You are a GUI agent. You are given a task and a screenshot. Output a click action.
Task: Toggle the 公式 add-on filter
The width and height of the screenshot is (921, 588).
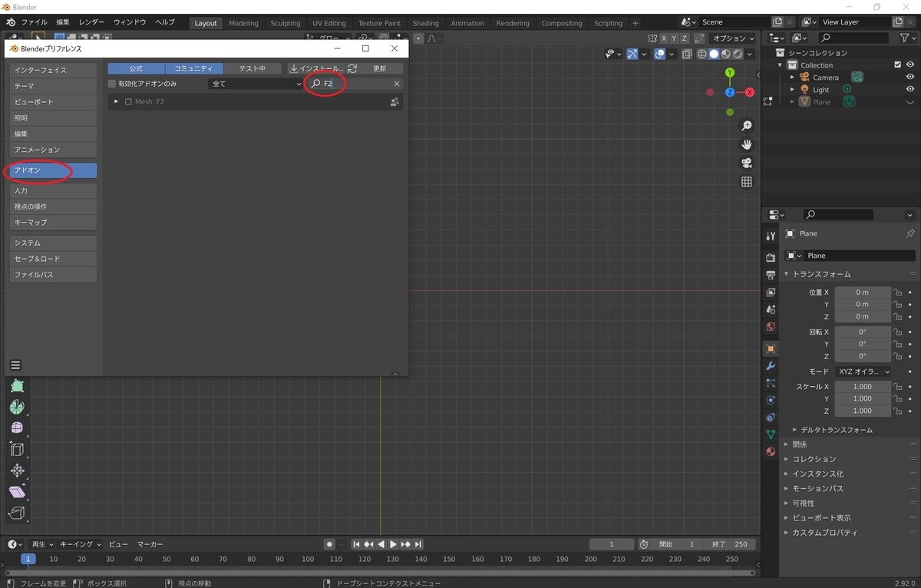(136, 68)
